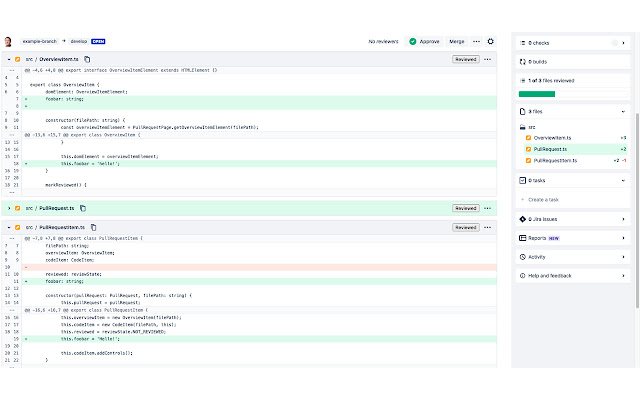Viewport: 640px width, 400px height.
Task: Expand hidden lines above PullRequestItem.ts first hunk
Action: pos(12,238)
